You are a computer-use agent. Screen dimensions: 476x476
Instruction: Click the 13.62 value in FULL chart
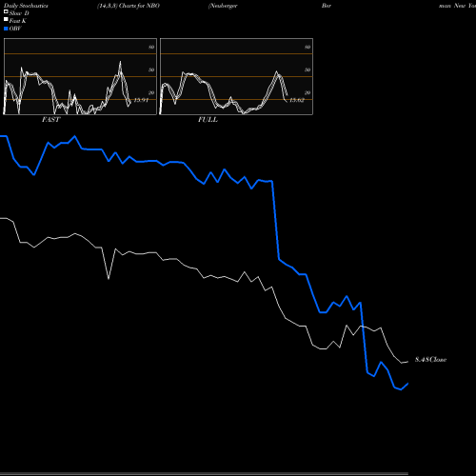(x=297, y=100)
